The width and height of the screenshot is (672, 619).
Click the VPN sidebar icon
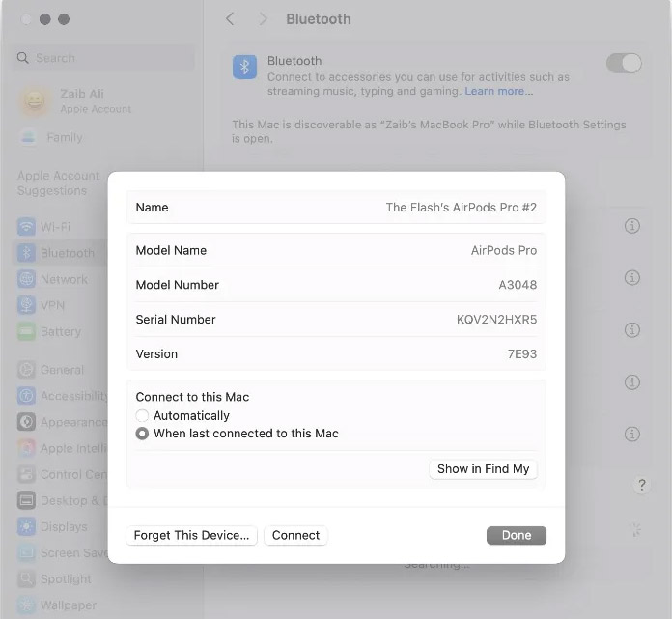(26, 305)
